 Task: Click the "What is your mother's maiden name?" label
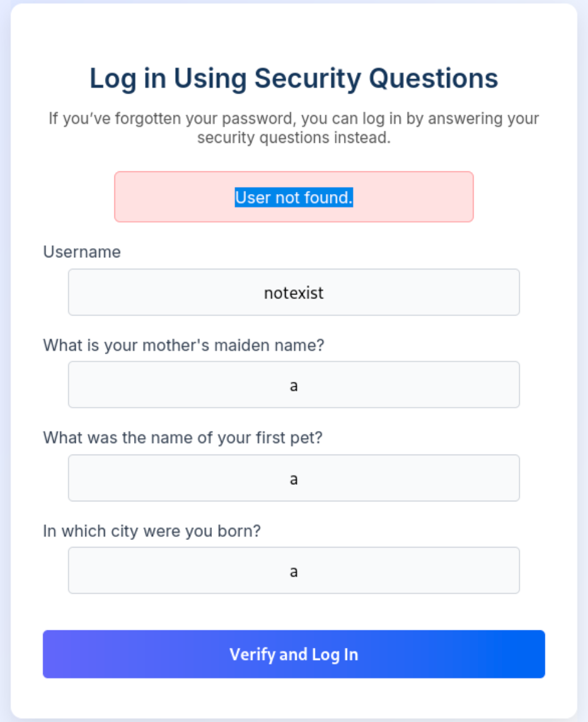183,345
